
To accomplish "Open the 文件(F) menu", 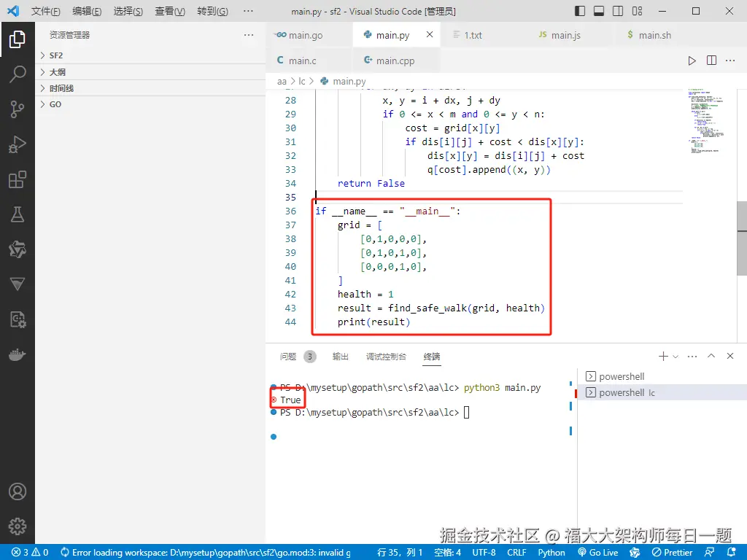I will 46,11.
